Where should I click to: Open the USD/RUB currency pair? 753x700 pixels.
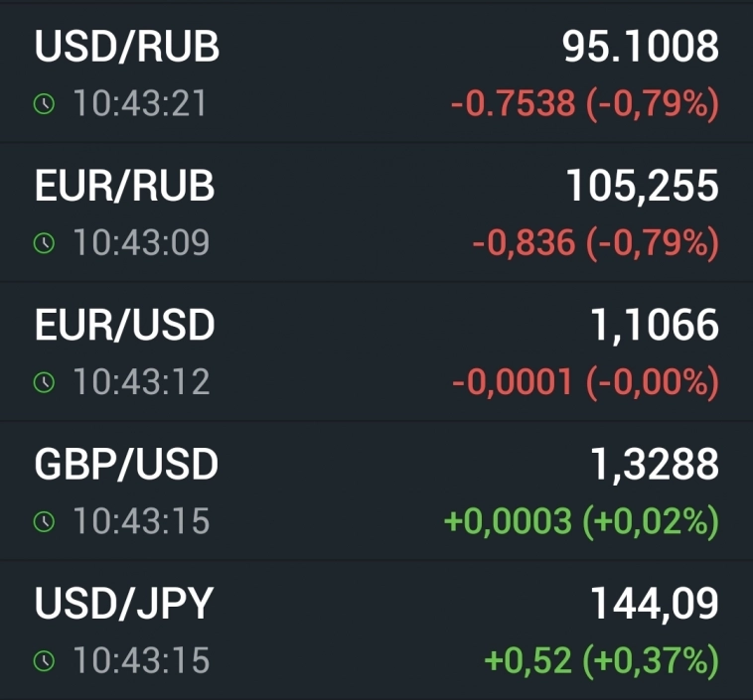127,48
